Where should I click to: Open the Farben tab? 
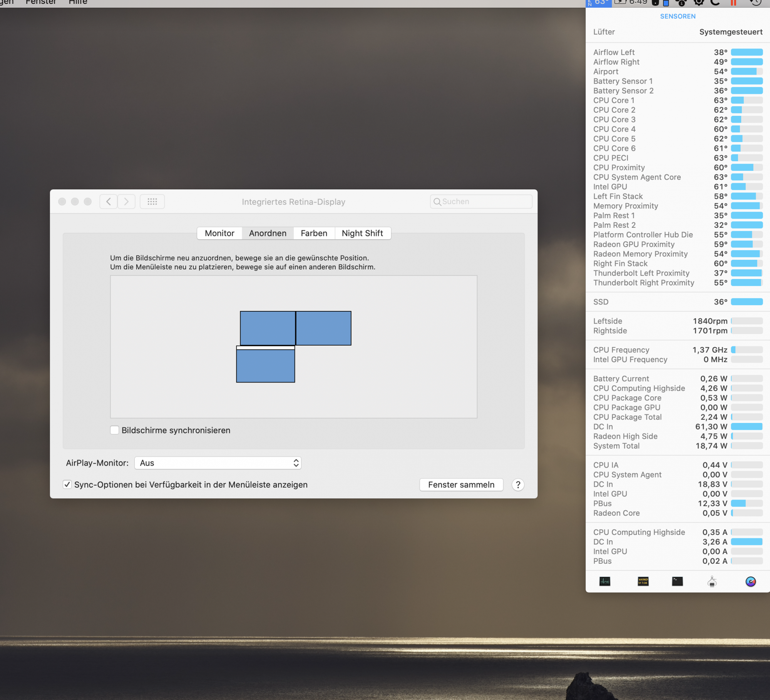pyautogui.click(x=314, y=233)
